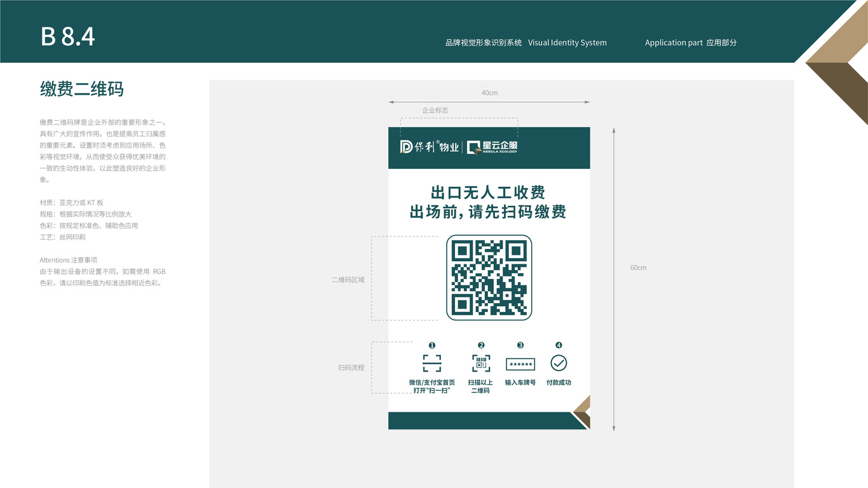The height and width of the screenshot is (488, 868).
Task: Click the Poly property logo on the sign
Action: point(430,147)
